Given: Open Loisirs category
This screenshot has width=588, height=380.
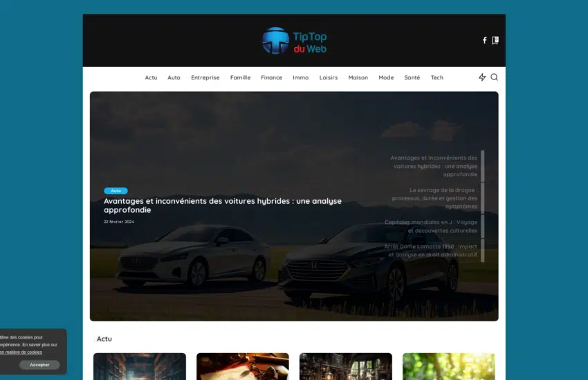Looking at the screenshot, I should tap(329, 77).
